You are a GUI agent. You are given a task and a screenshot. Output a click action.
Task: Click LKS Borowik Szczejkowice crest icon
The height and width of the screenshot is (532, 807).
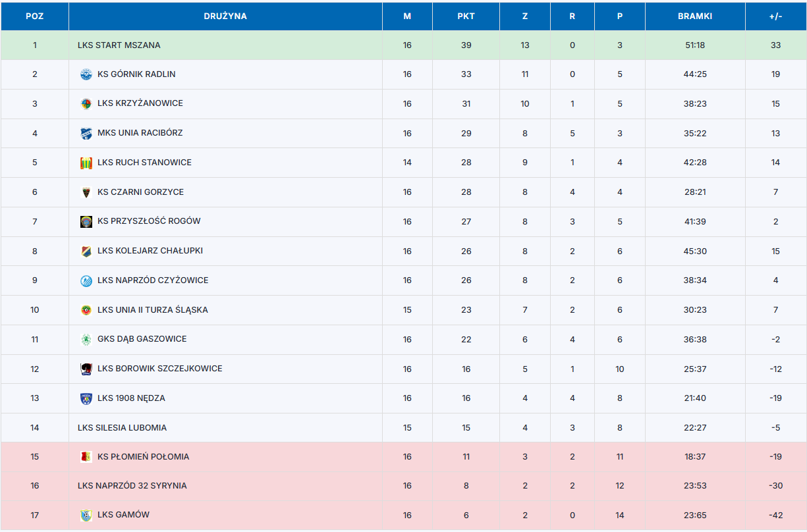pos(86,369)
